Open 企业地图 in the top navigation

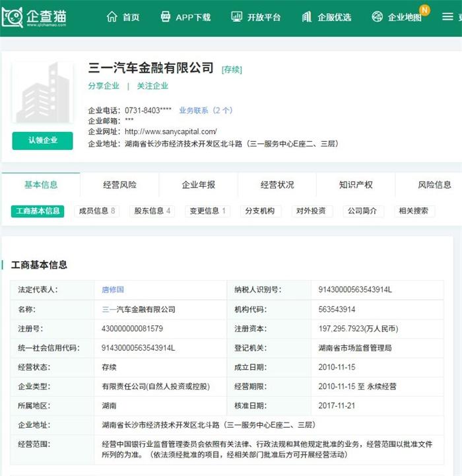pyautogui.click(x=405, y=17)
